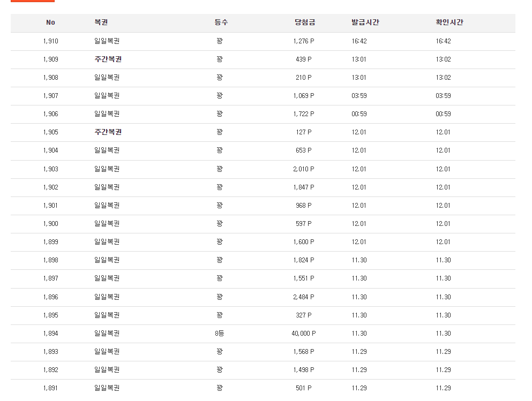Screen dimensions: 532x401
Task: Click the No column header
Action: [50, 22]
